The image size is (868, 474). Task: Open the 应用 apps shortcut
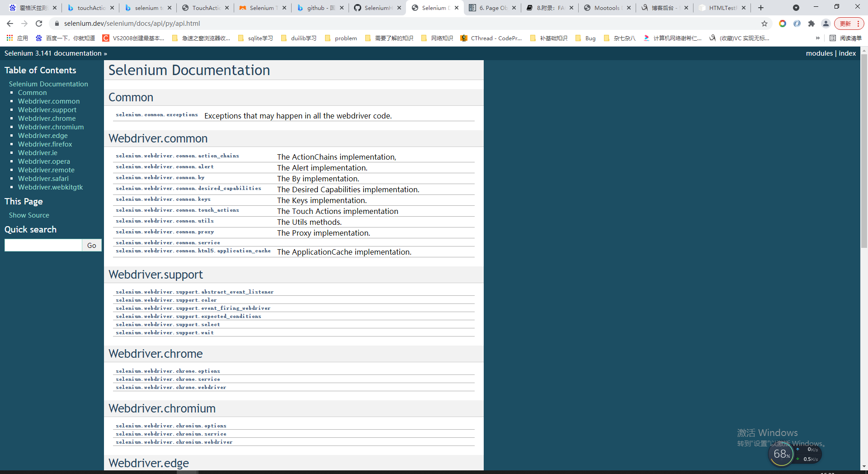pos(17,38)
